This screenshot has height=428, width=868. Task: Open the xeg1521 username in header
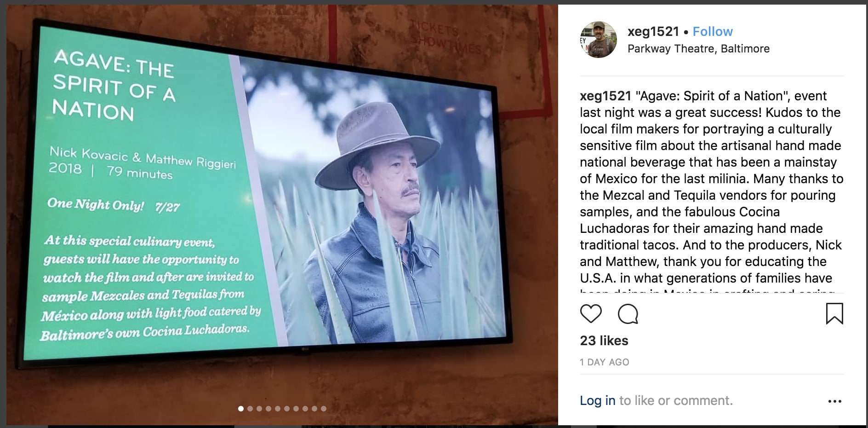pos(653,31)
